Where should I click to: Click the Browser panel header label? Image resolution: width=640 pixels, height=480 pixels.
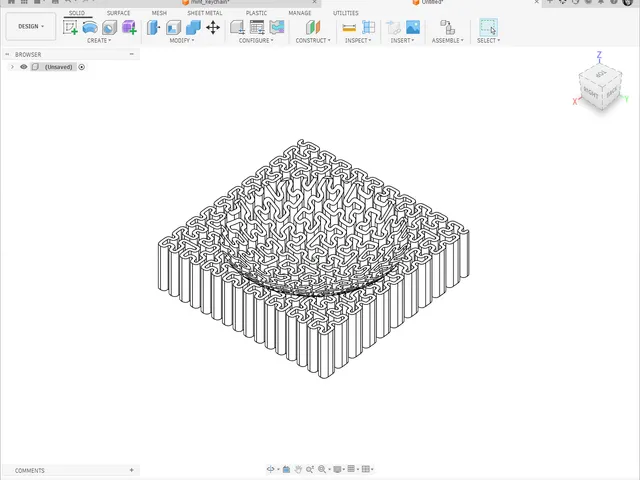pos(28,54)
